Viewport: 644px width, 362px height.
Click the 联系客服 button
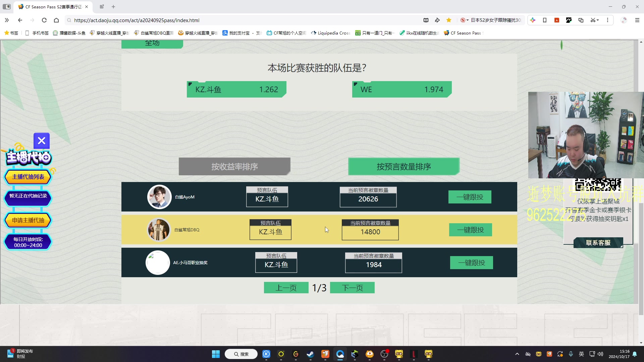click(598, 243)
